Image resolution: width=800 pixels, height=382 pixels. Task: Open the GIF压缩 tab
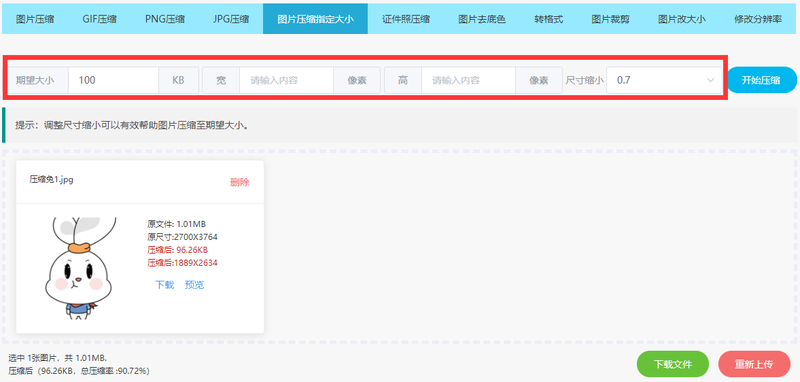(x=99, y=19)
